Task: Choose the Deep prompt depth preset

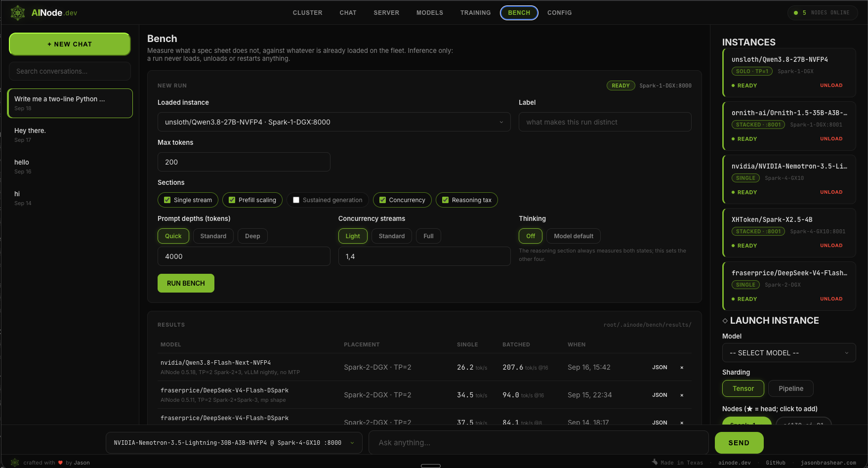Action: click(252, 236)
